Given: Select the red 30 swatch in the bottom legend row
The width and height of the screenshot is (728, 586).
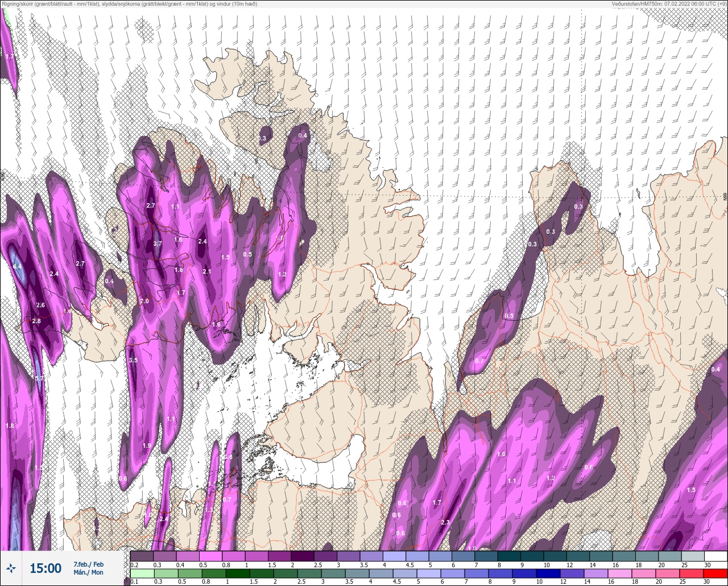Looking at the screenshot, I should [x=715, y=573].
